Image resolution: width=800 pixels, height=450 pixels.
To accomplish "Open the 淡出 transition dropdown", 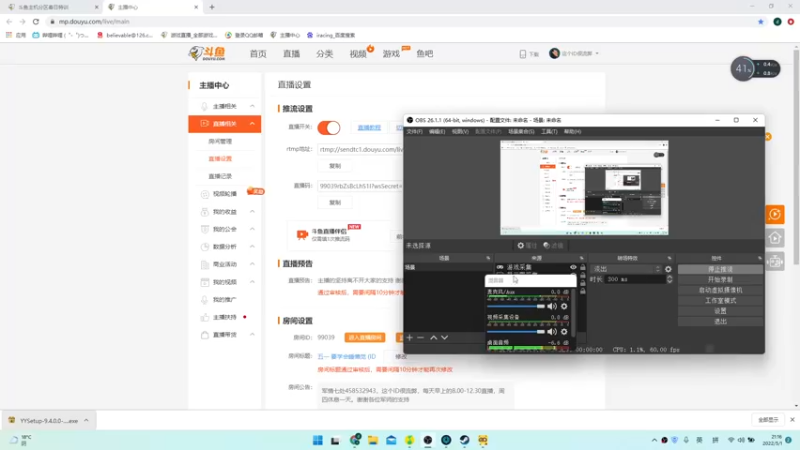I will (x=626, y=269).
